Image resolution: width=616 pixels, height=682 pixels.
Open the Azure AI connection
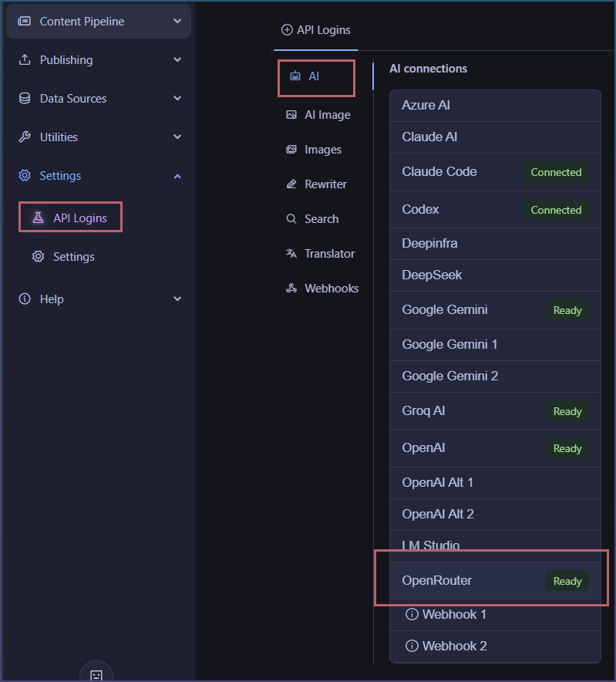coord(495,106)
